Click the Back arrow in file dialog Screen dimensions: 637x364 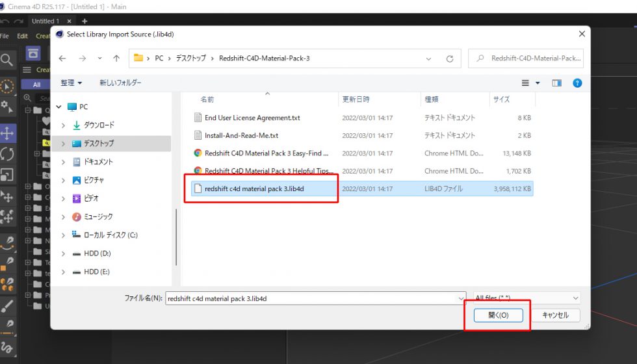(x=62, y=58)
